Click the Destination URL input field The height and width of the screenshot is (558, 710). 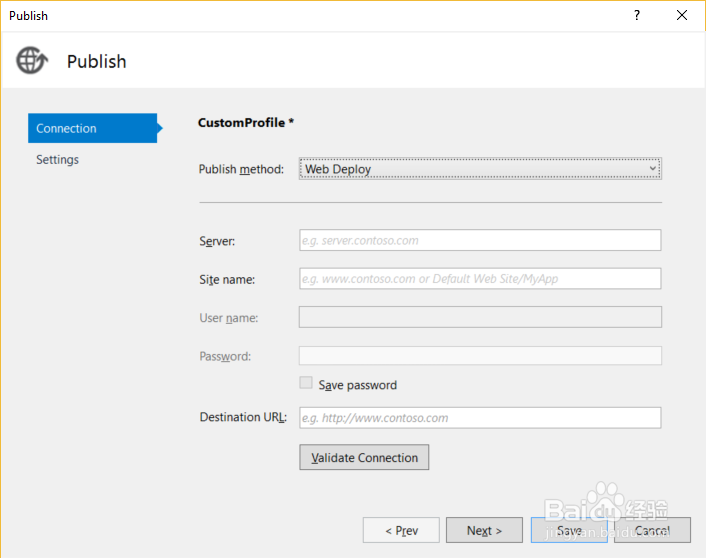[480, 418]
